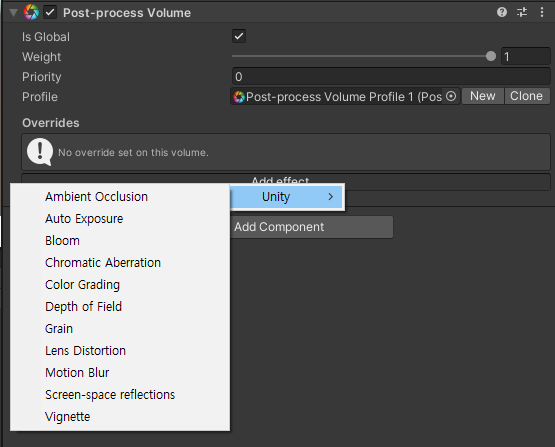Click the Is Global property label
555x447 pixels.
(x=46, y=37)
